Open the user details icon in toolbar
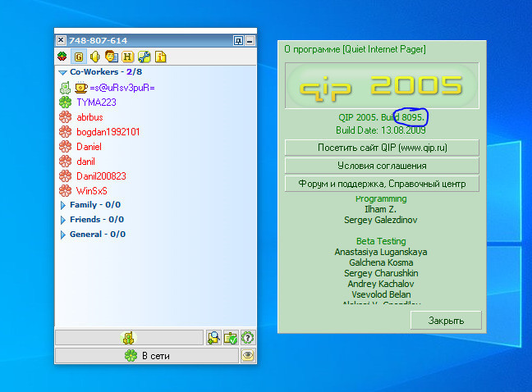The width and height of the screenshot is (532, 392). (112, 57)
